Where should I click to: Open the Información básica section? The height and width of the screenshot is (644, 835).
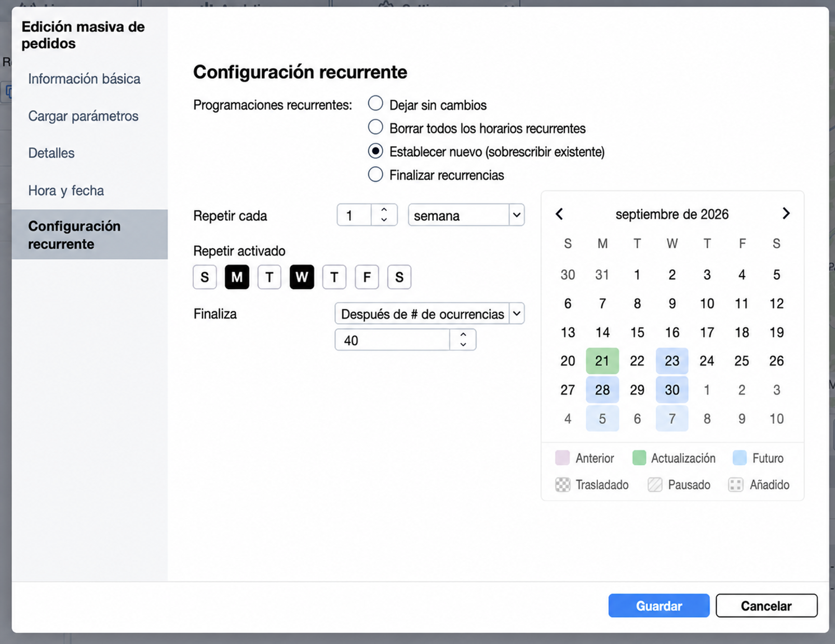84,79
